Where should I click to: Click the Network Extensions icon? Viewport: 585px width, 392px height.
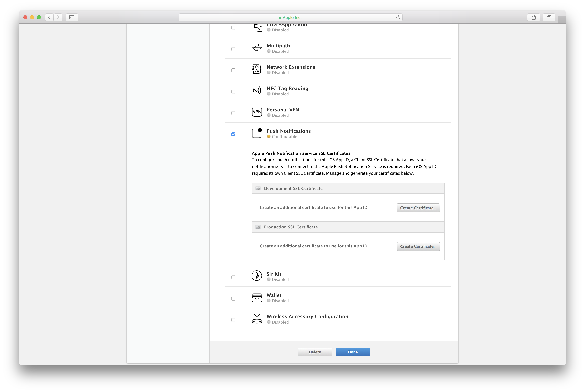coord(257,69)
